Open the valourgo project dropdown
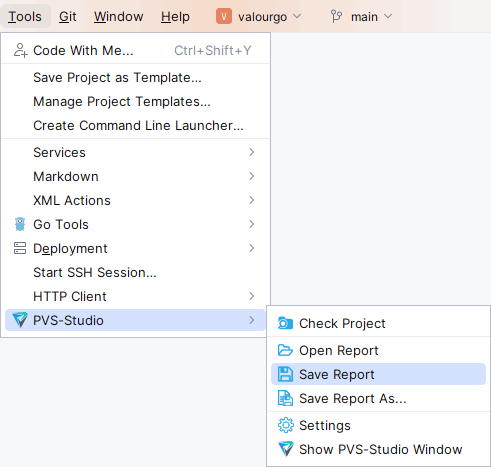This screenshot has width=491, height=467. coord(259,16)
